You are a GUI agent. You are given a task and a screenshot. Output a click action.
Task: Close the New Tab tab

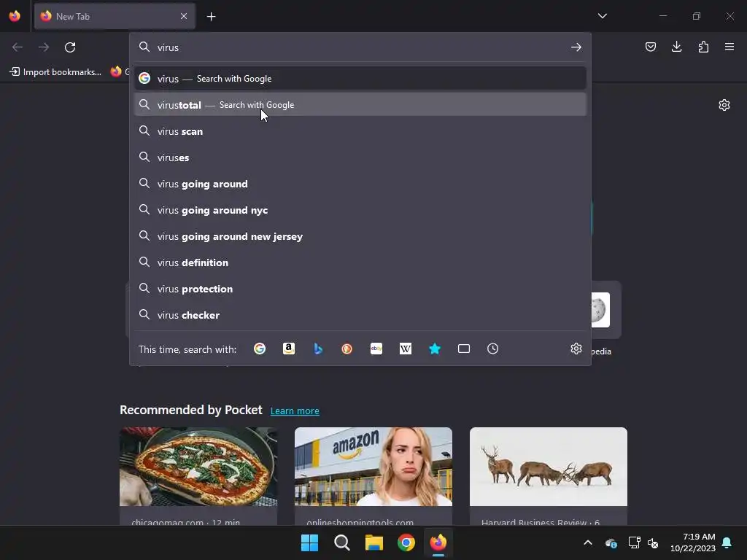(x=184, y=16)
